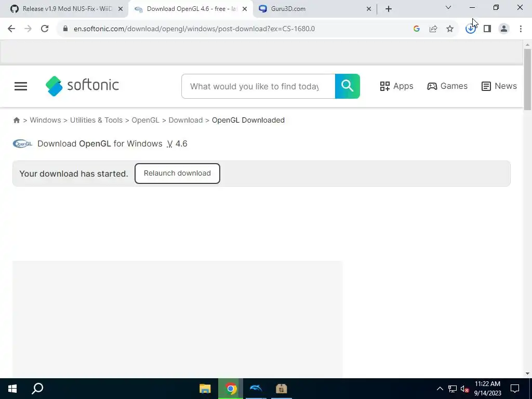Open Chrome downloads indicator
This screenshot has height=399, width=532.
pyautogui.click(x=470, y=29)
